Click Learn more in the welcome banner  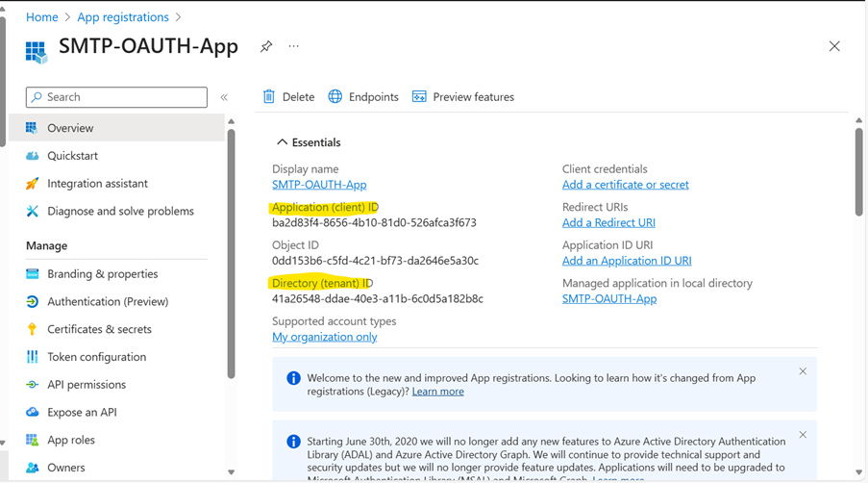tap(438, 392)
